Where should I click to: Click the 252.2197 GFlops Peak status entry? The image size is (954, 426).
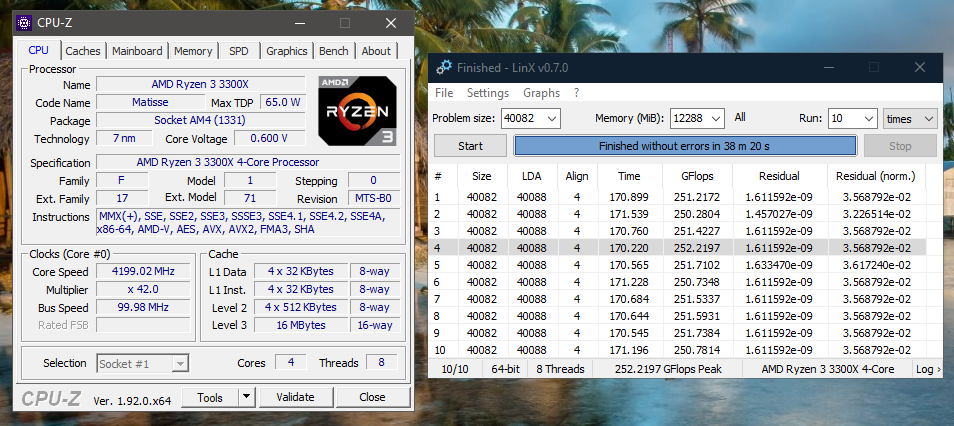click(x=668, y=369)
